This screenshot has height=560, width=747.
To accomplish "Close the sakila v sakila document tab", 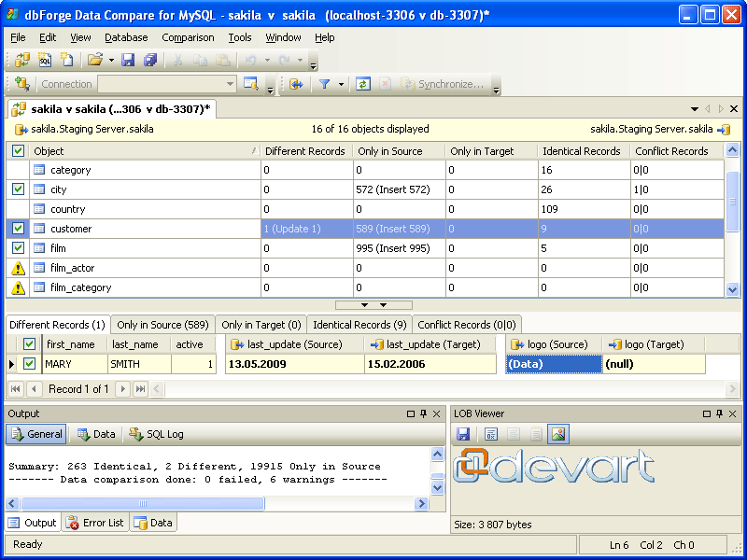I will (734, 109).
